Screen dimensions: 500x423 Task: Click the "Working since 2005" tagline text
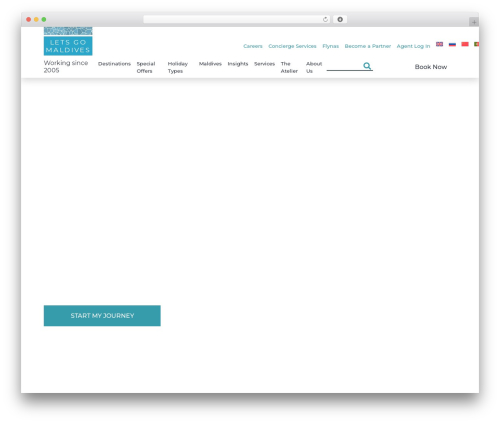[x=66, y=67]
